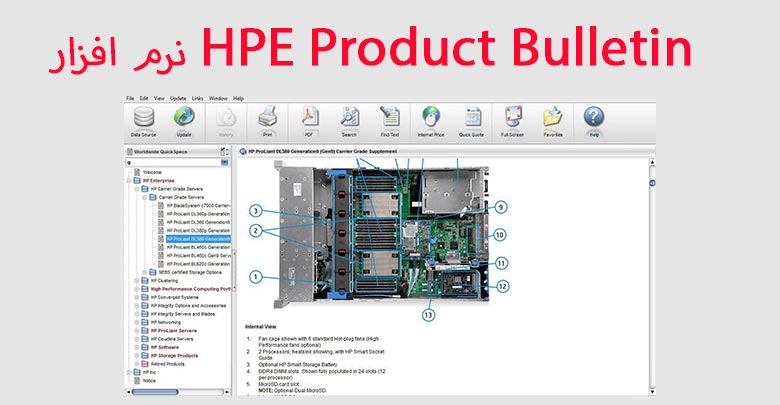Select HP ProLiant DL360p Generation entry
The width and height of the screenshot is (780, 405).
tap(198, 214)
